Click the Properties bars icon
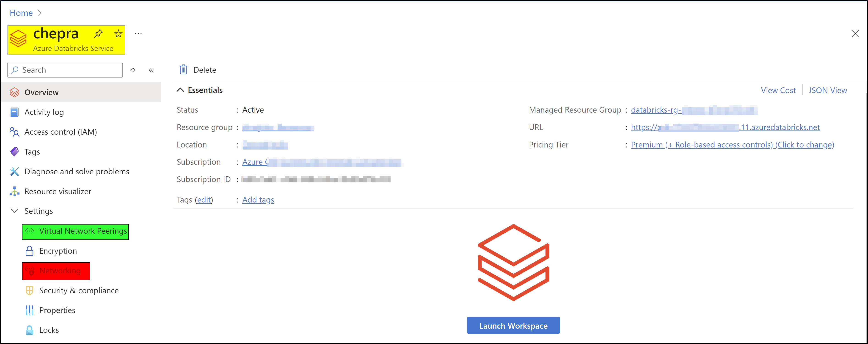 (30, 310)
